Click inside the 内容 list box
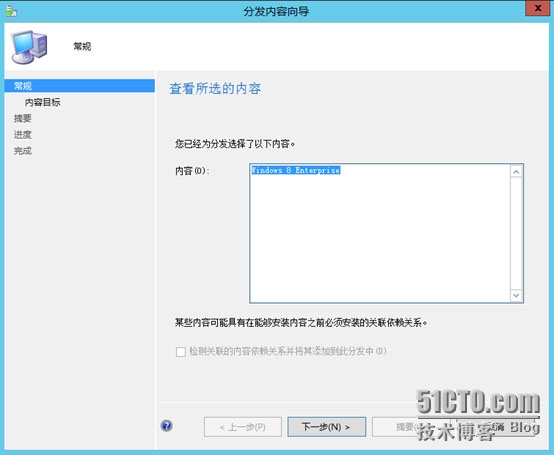The width and height of the screenshot is (554, 455). [386, 233]
